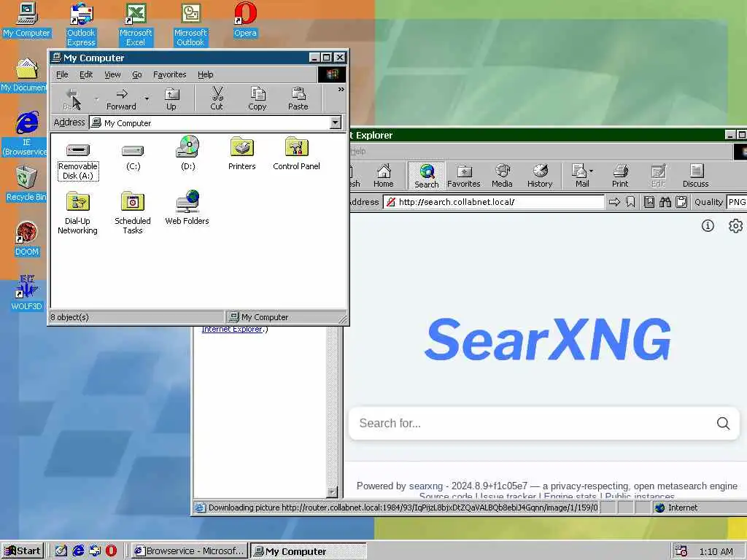
Task: Click the '8 object(s)' status bar text
Action: click(x=69, y=317)
